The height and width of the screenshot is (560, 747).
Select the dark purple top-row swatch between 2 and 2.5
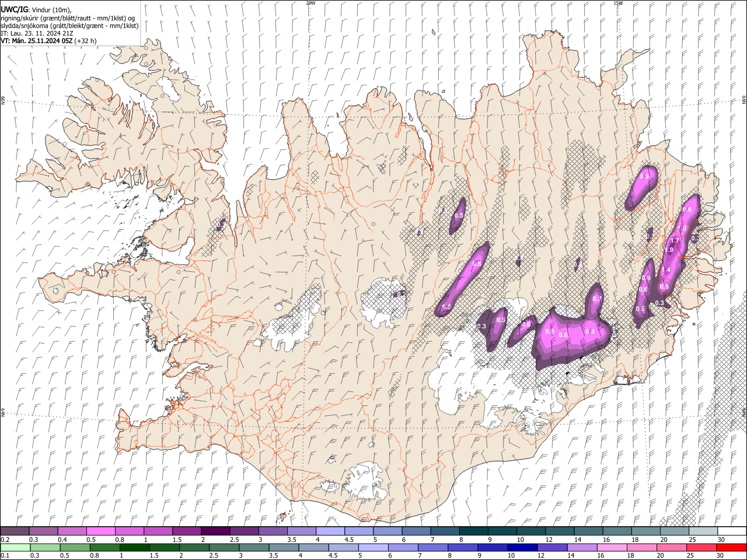tap(215, 531)
